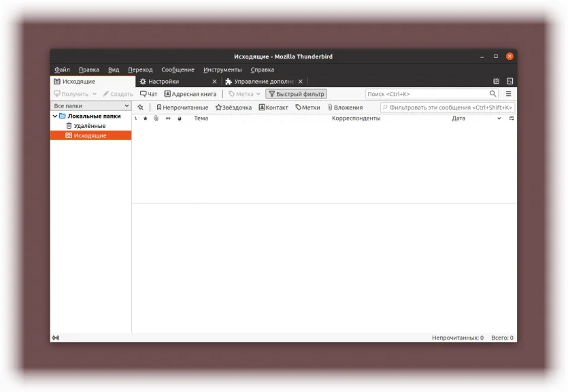
Task: Open the Справка menu
Action: coord(263,69)
